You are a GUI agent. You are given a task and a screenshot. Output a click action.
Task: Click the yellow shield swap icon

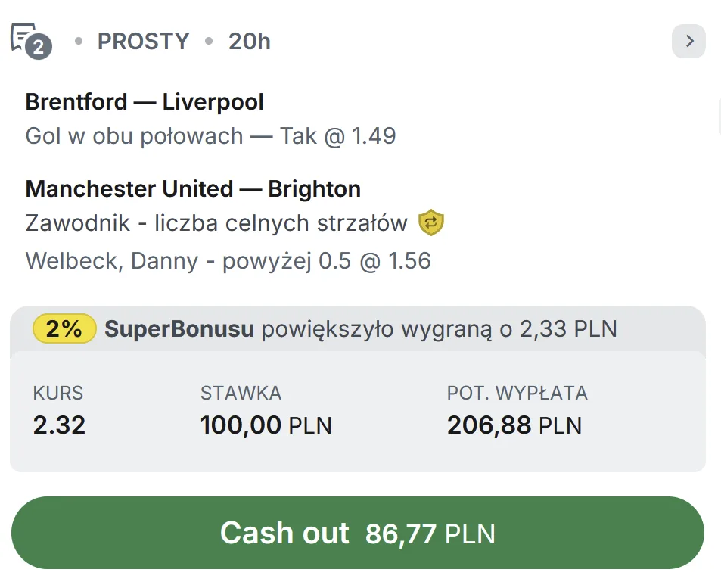point(431,222)
